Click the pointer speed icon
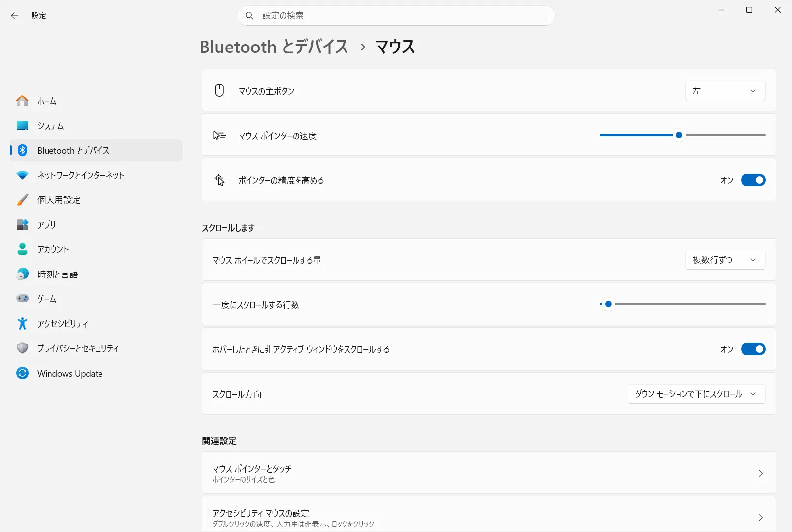Screen dimensions: 792x532 click(219, 135)
